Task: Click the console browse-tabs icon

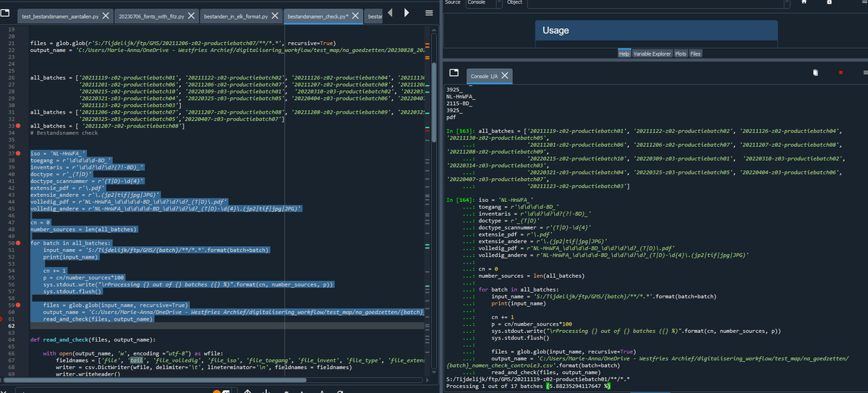Action: pyautogui.click(x=454, y=73)
